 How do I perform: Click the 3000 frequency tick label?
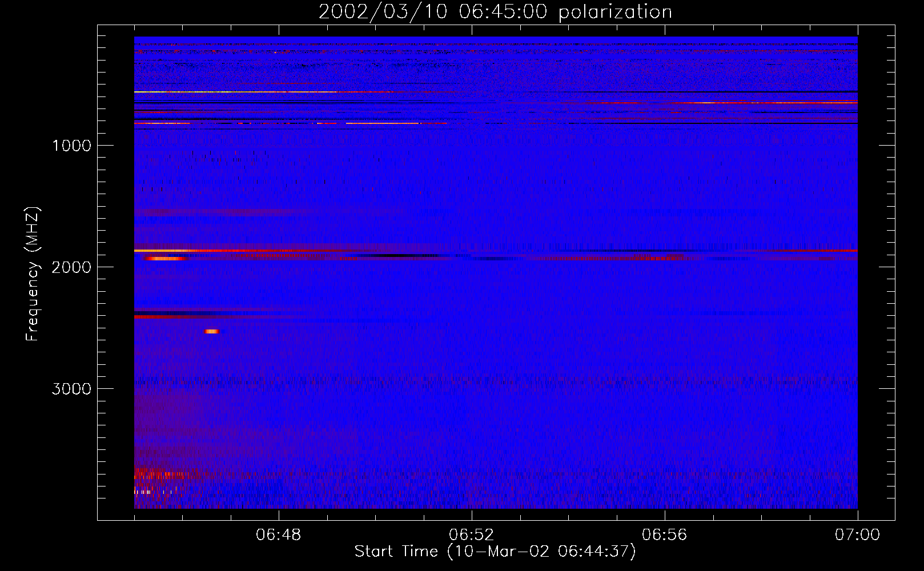pos(71,389)
